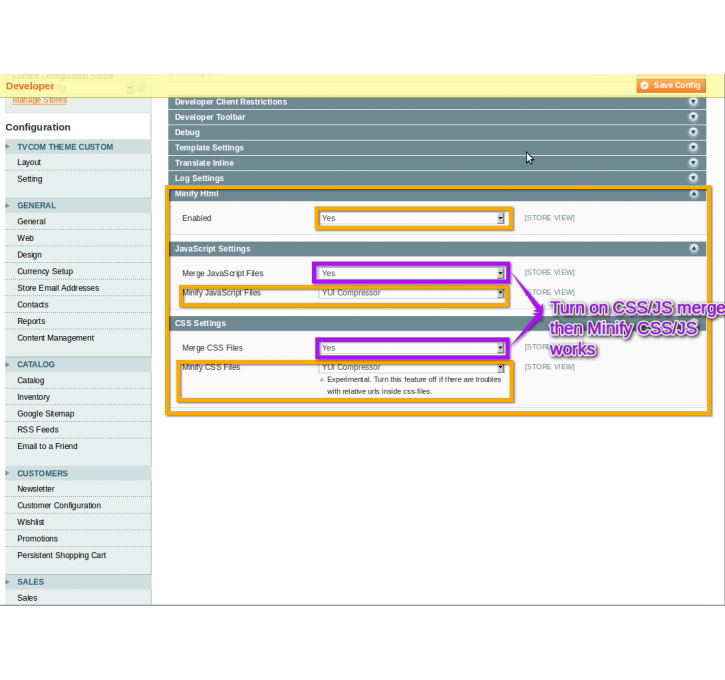The image size is (725, 680).
Task: Open the Web configuration tab
Action: pyautogui.click(x=25, y=238)
